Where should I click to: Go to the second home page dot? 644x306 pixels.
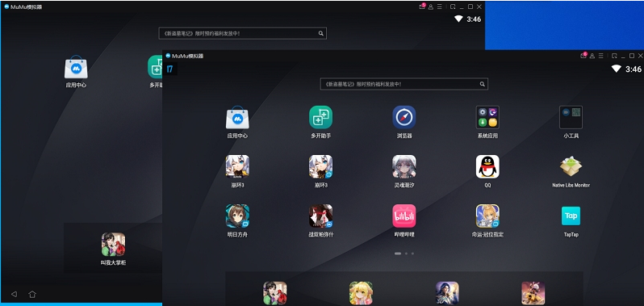(x=406, y=254)
